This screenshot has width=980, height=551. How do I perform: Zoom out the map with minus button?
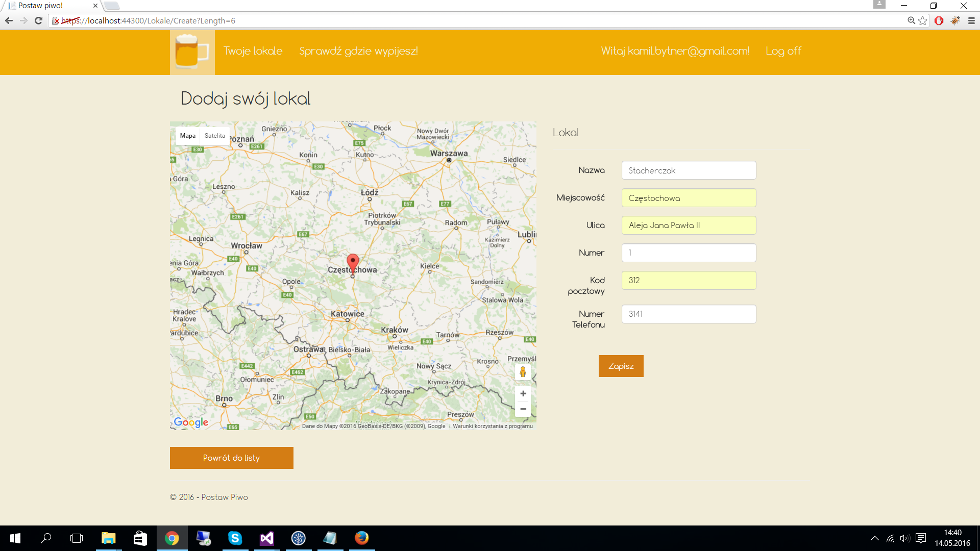coord(523,409)
